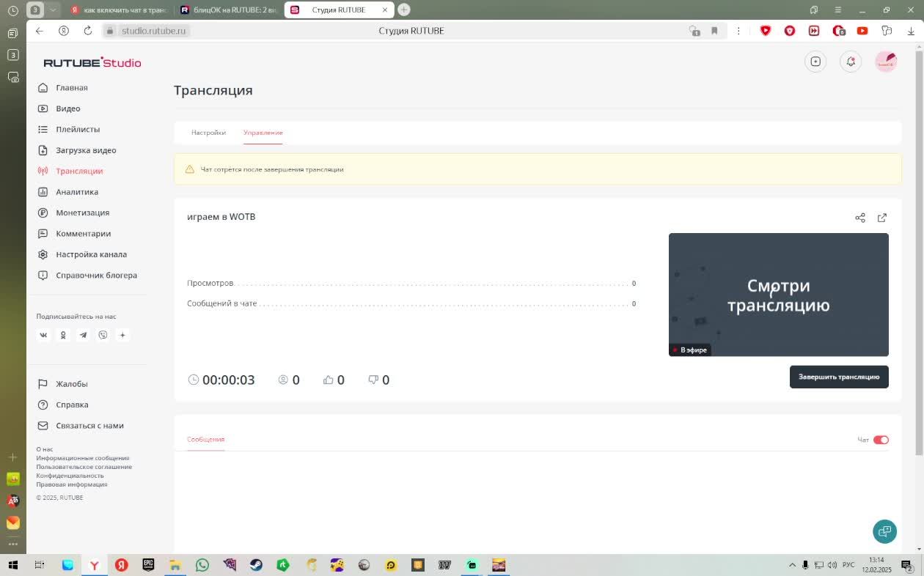This screenshot has height=576, width=924.
Task: Click the RUTUBE Studio logo
Action: [x=92, y=62]
